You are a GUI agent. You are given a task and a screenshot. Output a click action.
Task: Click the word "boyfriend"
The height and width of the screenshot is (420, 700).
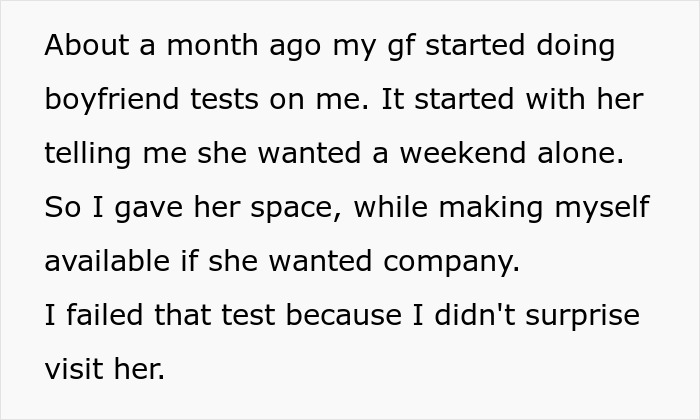click(107, 101)
